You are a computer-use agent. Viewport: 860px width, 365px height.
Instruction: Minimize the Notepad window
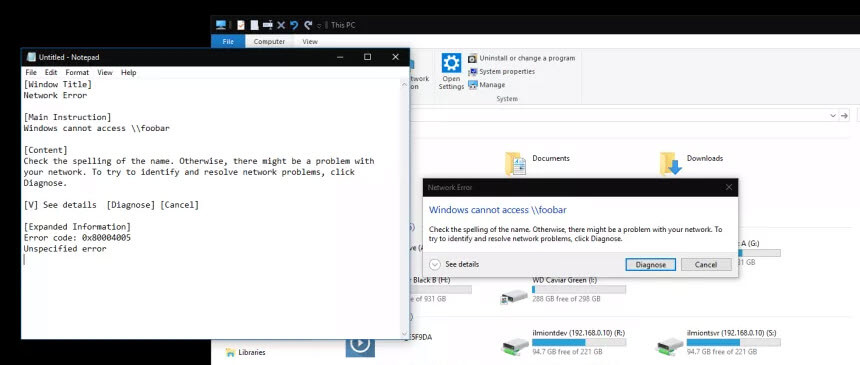[340, 57]
